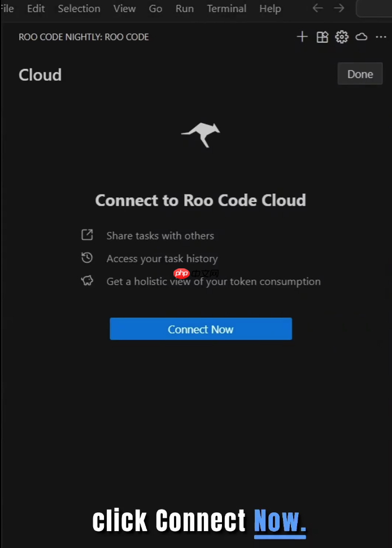392x548 pixels.
Task: Select the cloud icon in the toolbar
Action: [361, 37]
